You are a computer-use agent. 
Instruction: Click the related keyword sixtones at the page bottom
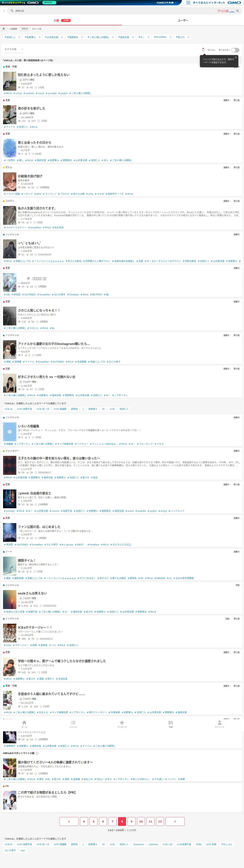(153, 844)
